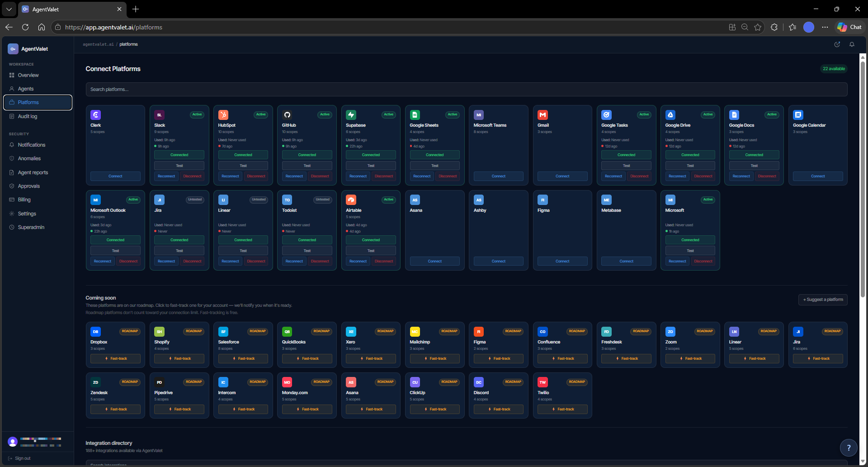Click the Supabase platform icon
This screenshot has width=868, height=467.
351,115
